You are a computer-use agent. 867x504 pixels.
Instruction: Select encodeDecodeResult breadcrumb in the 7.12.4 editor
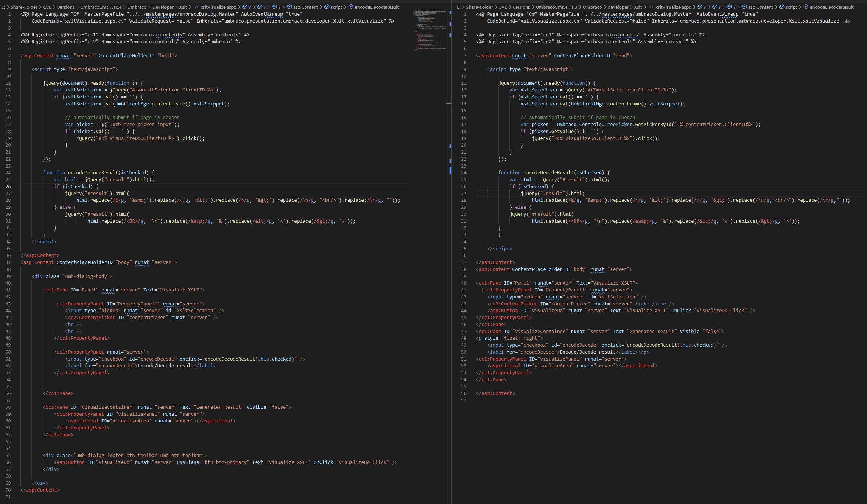point(377,7)
